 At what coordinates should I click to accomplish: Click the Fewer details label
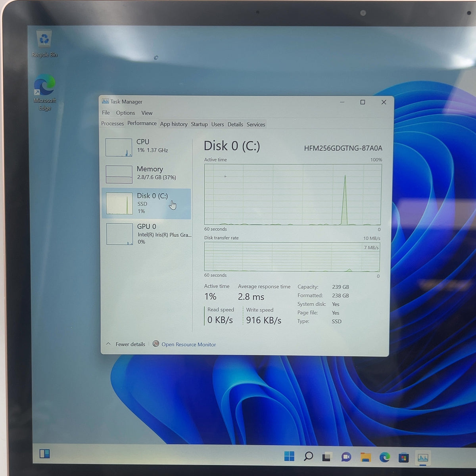130,344
